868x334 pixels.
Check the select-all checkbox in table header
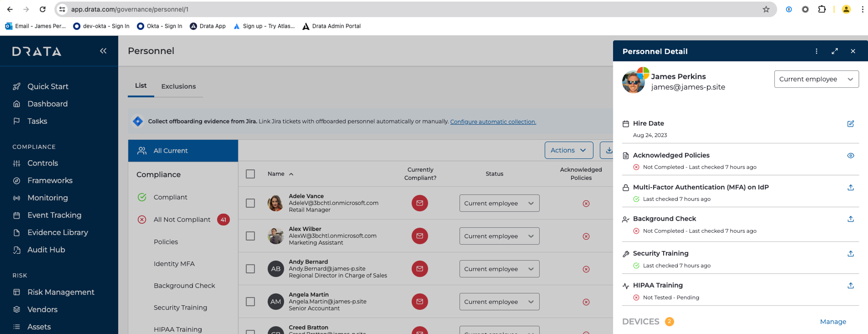click(x=250, y=174)
